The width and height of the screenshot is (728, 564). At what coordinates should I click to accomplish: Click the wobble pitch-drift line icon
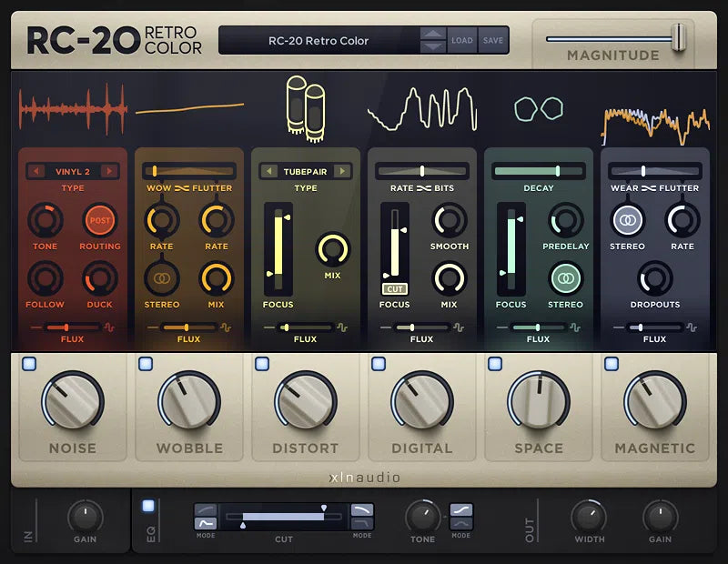pos(188,107)
